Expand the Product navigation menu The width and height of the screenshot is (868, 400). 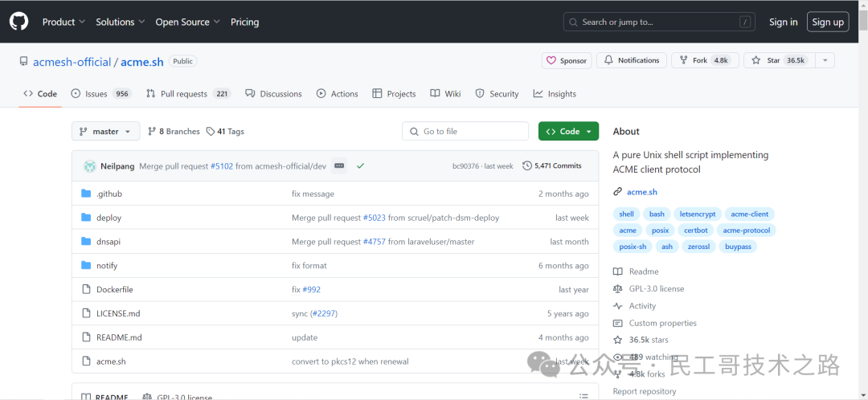point(63,22)
